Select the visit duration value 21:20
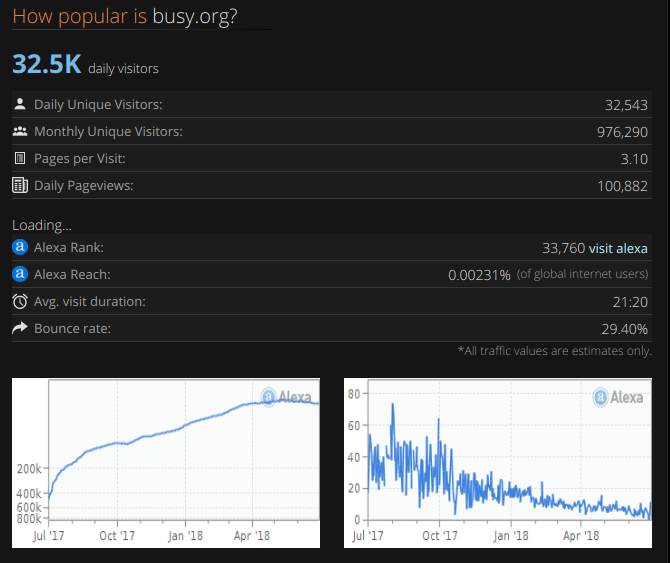 [630, 302]
